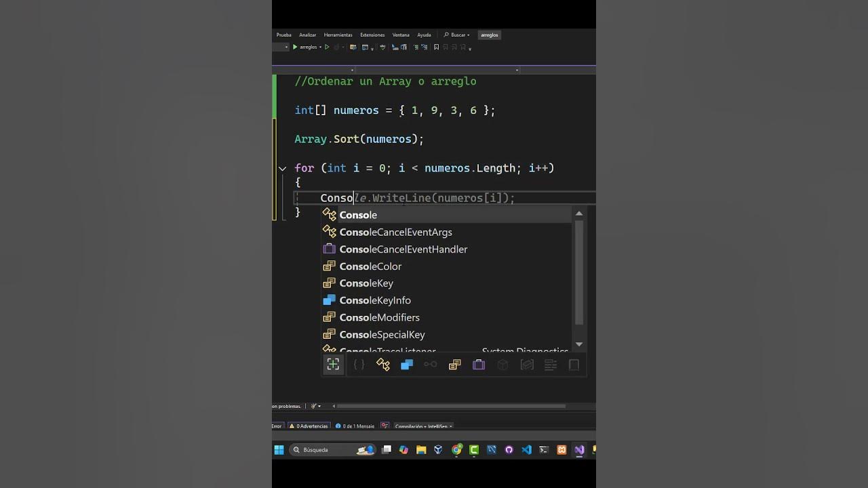Open Camtasia from the taskbar

pos(474,449)
